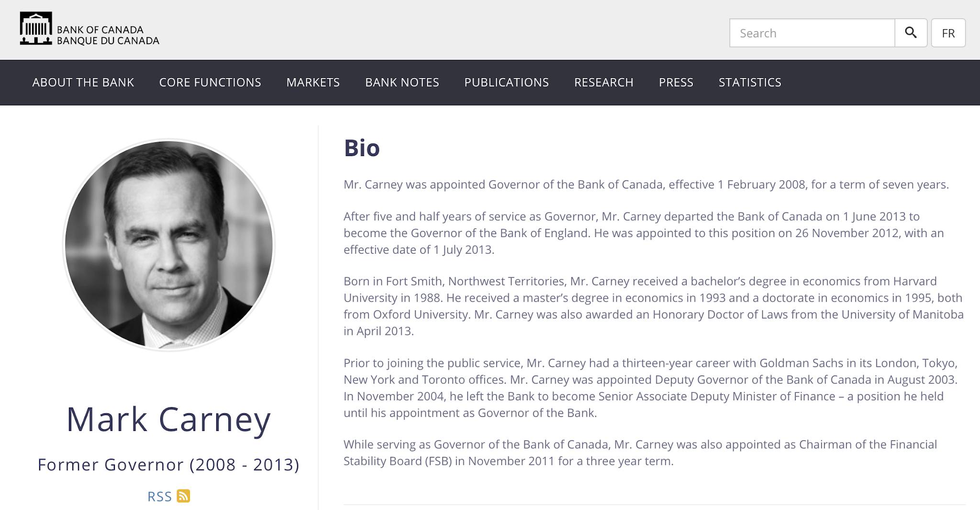
Task: Open the About the Bank menu
Action: pyautogui.click(x=83, y=82)
